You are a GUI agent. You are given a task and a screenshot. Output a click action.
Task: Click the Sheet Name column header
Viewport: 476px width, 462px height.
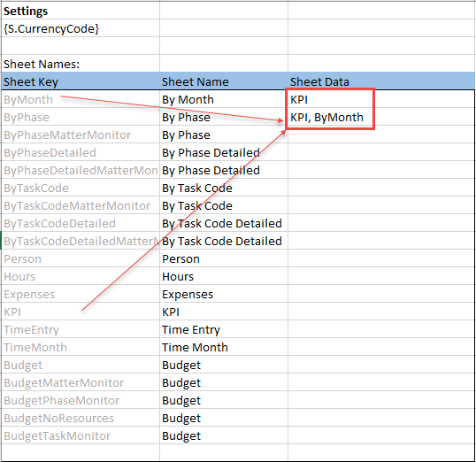coord(224,81)
